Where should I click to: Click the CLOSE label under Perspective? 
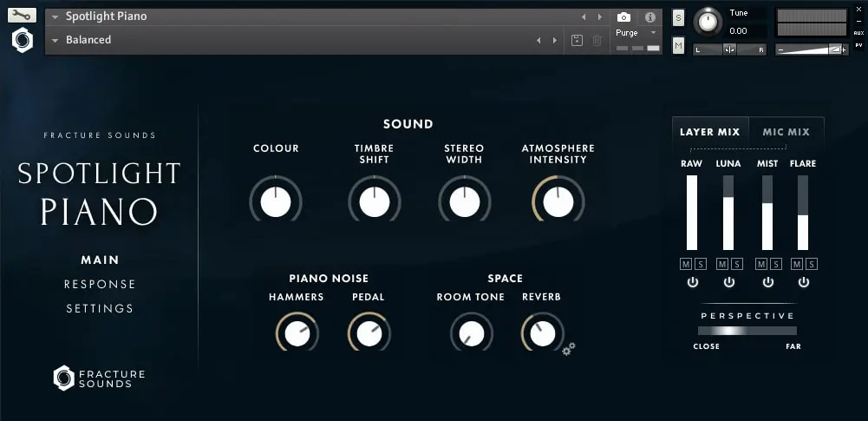[707, 346]
